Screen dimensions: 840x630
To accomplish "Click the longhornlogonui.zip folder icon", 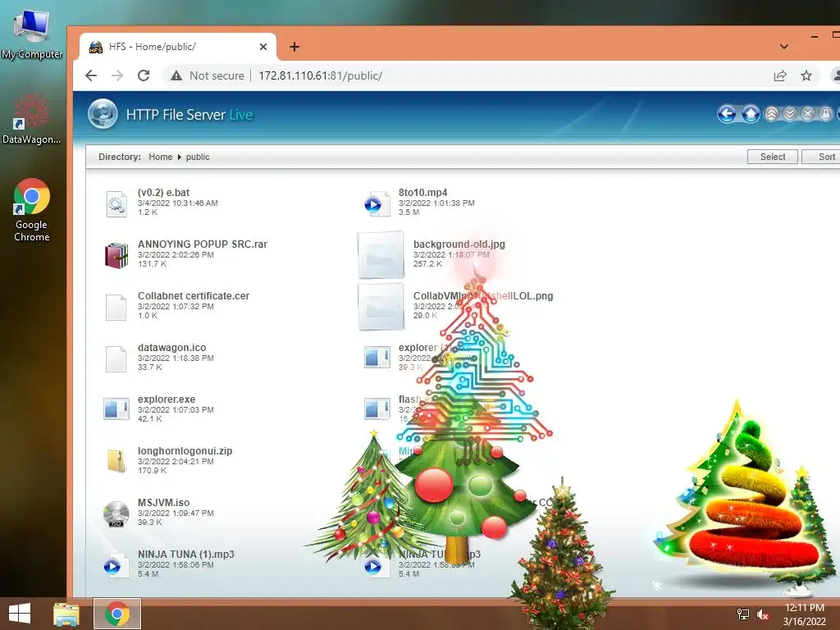I will tap(116, 461).
